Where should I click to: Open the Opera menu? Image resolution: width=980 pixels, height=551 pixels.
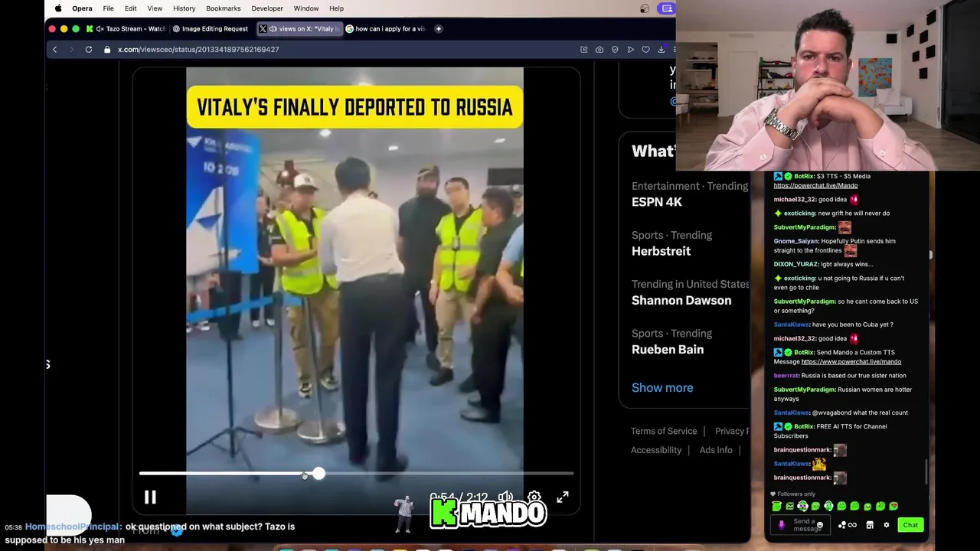tap(82, 8)
